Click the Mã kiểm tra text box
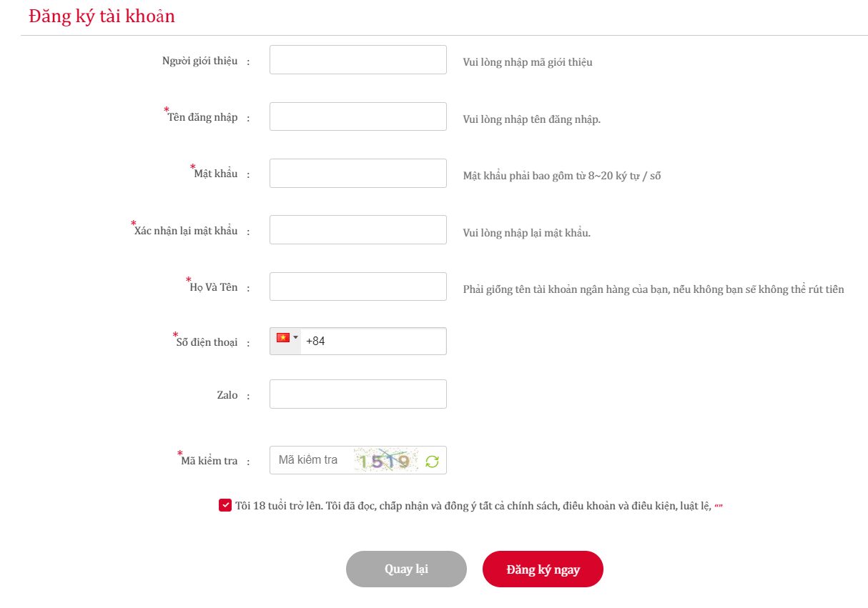Screen dimensions: 868x608 pyautogui.click(x=311, y=460)
